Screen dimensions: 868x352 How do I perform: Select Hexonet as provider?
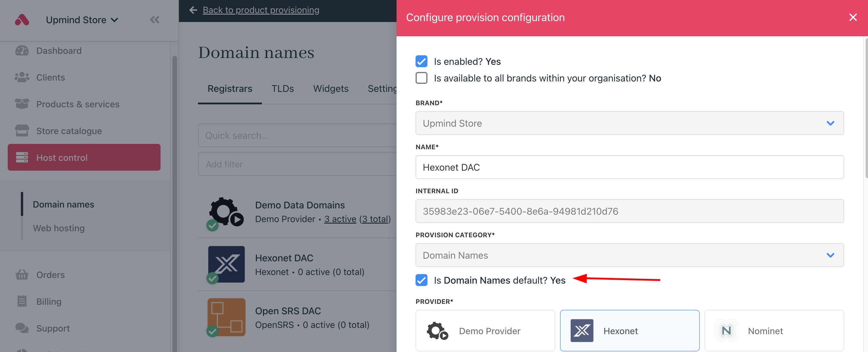[629, 330]
